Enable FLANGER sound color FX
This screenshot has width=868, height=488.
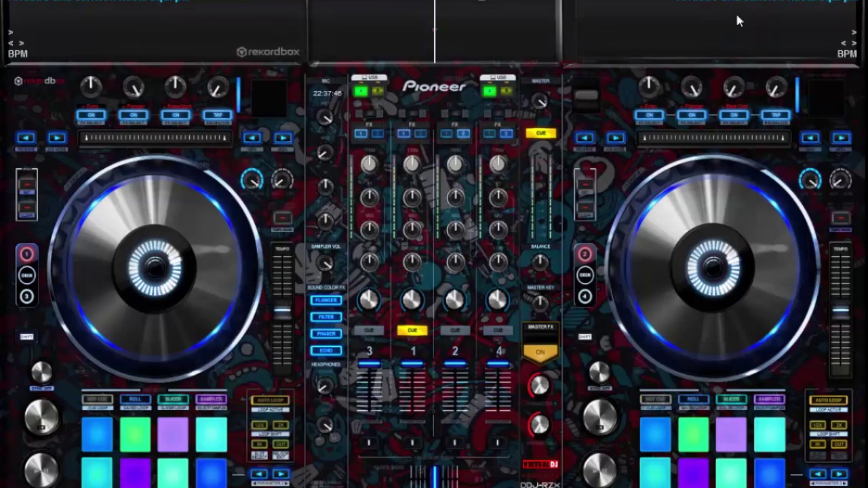pos(326,300)
